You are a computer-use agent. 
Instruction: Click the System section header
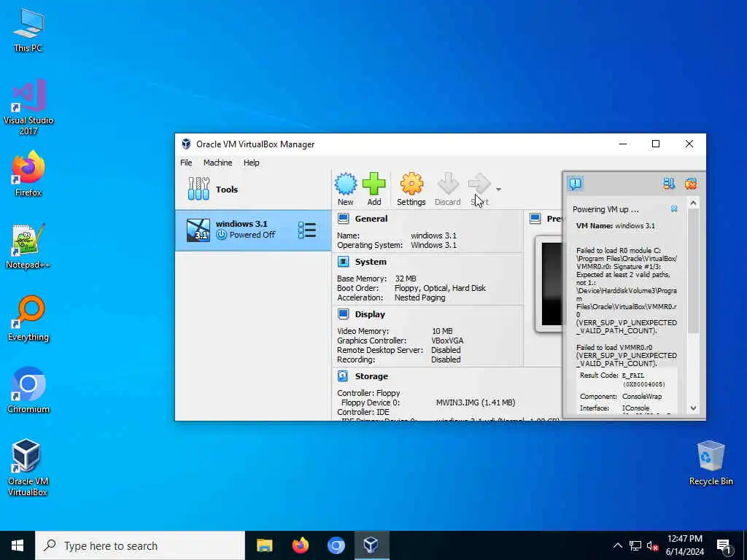coord(370,262)
